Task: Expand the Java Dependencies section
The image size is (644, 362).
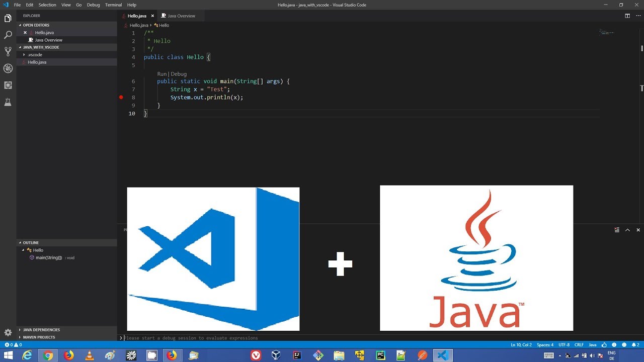Action: coord(67,330)
